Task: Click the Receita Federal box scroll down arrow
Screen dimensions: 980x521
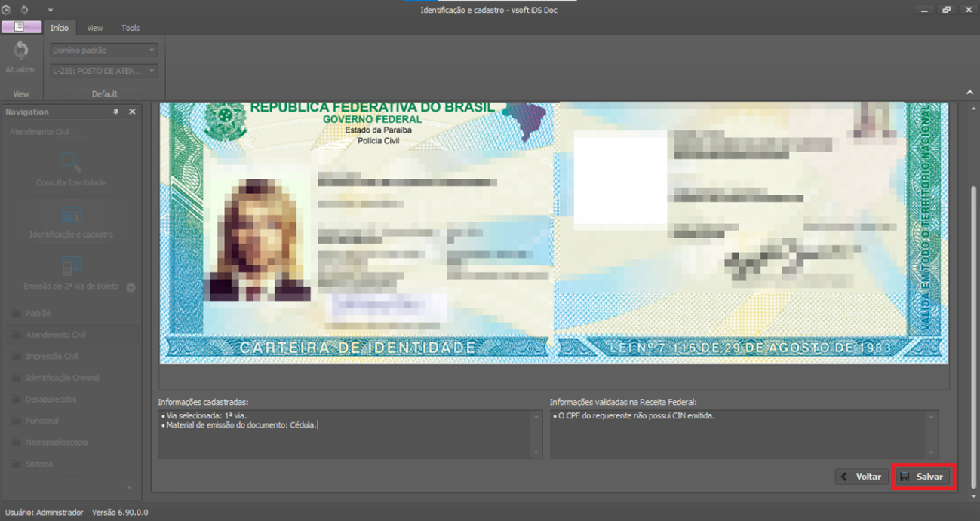Action: [932, 452]
